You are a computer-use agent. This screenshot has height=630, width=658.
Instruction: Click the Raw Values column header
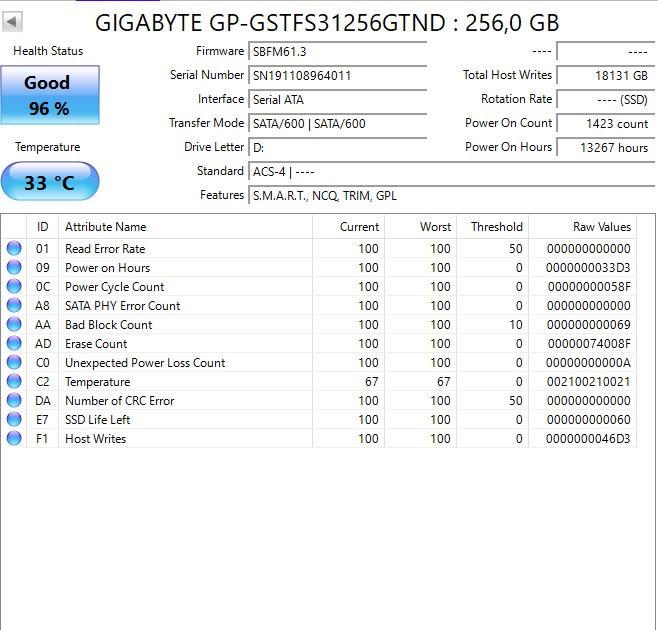tap(582, 227)
